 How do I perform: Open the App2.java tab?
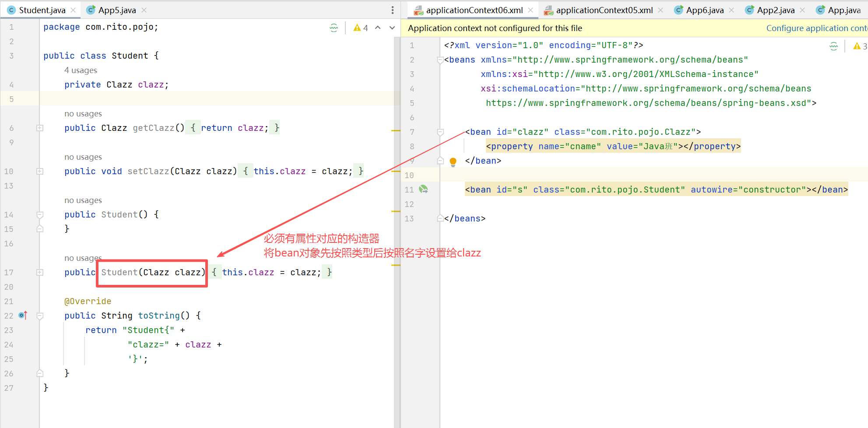point(776,10)
